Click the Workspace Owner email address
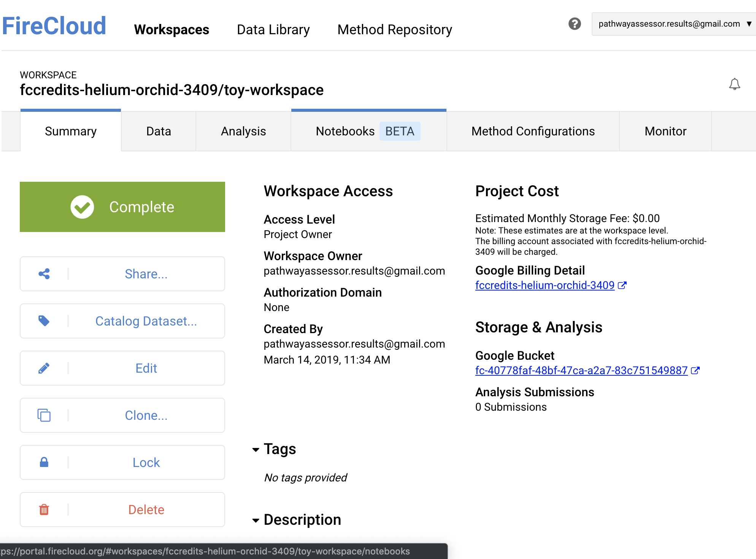Viewport: 756px width, 559px height. (x=354, y=271)
